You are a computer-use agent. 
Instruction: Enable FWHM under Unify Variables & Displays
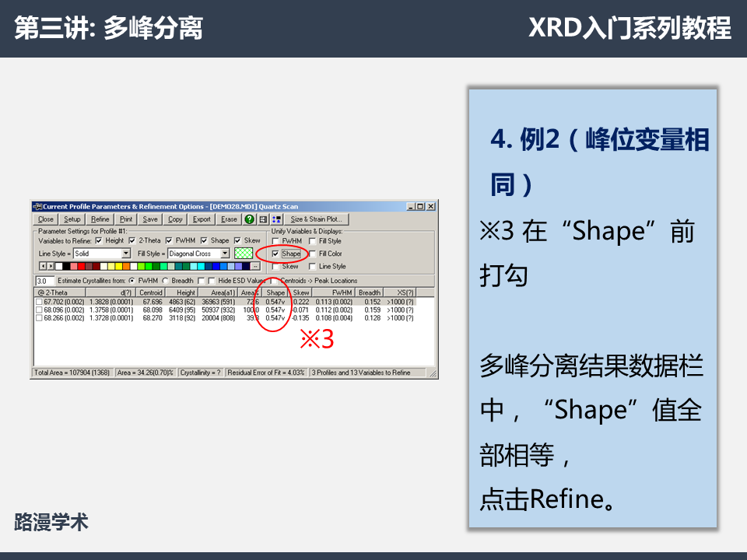[x=275, y=241]
